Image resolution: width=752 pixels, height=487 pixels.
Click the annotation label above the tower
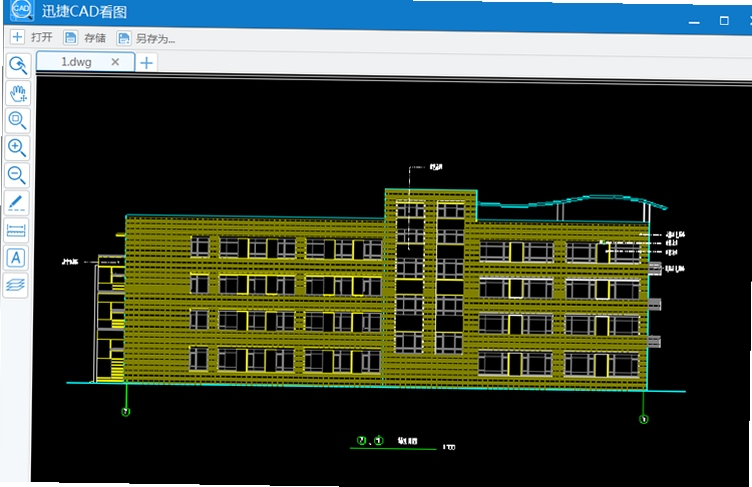pos(435,167)
